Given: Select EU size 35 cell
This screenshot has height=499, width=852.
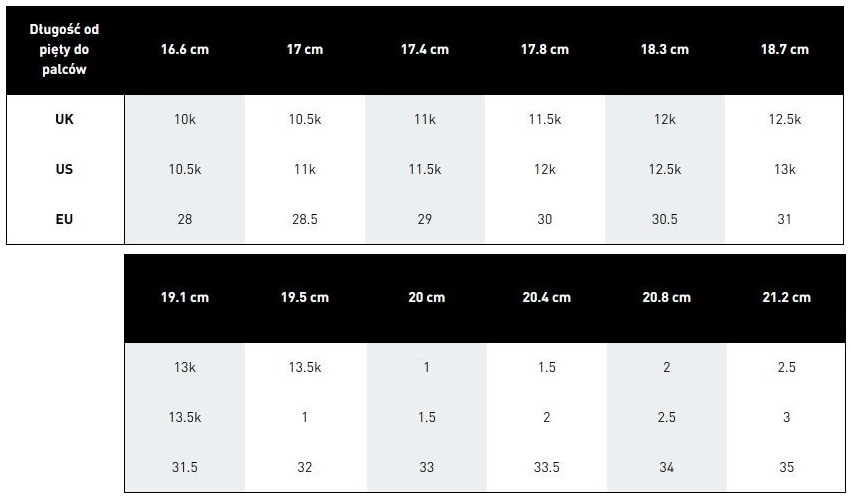Looking at the screenshot, I should point(786,467).
